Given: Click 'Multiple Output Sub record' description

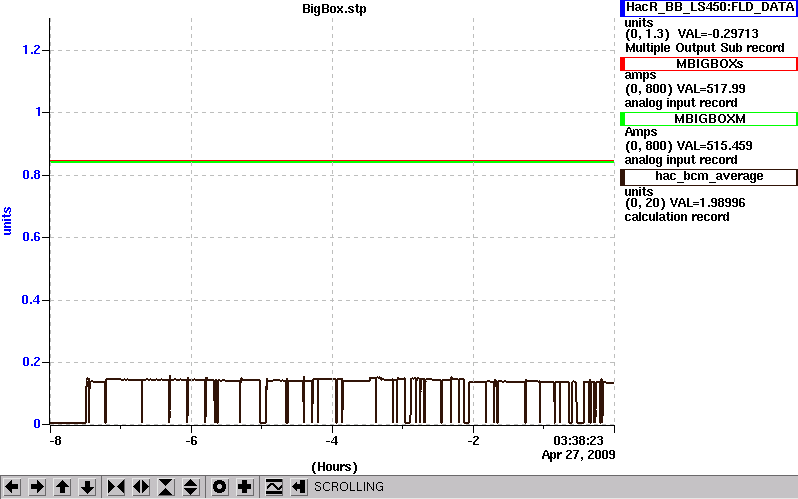Looking at the screenshot, I should pyautogui.click(x=704, y=48).
